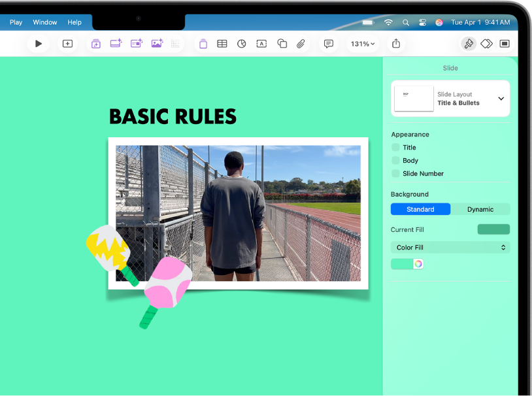Open the Document panel
Image resolution: width=532 pixels, height=396 pixels.
505,43
